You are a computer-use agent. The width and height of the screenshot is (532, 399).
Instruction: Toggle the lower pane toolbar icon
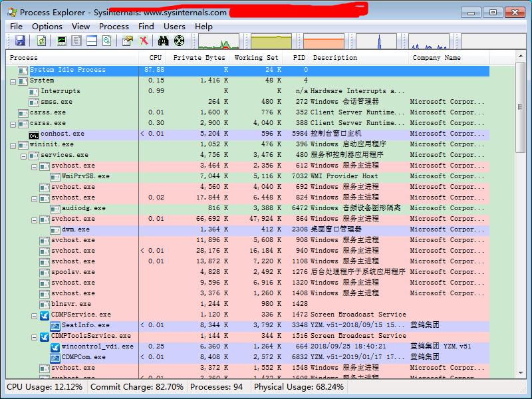click(x=92, y=41)
